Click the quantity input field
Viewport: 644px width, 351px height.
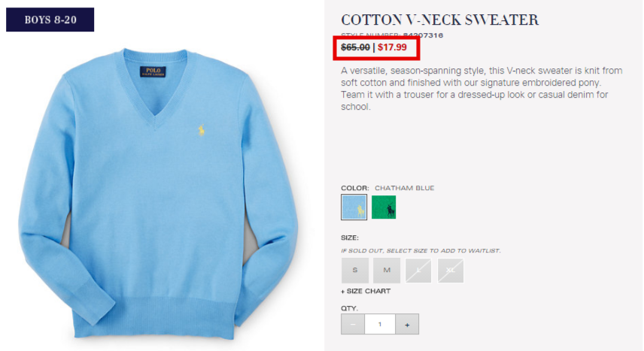(x=380, y=324)
